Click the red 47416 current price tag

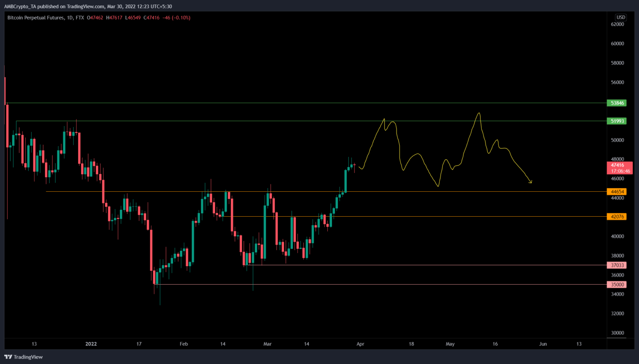[618, 165]
